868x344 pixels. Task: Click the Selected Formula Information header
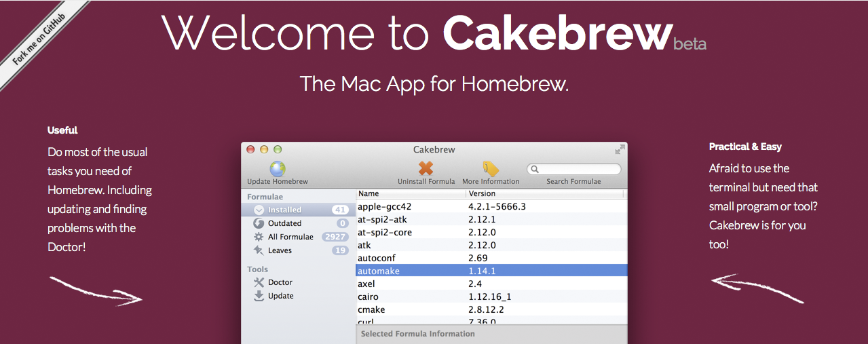tap(418, 334)
